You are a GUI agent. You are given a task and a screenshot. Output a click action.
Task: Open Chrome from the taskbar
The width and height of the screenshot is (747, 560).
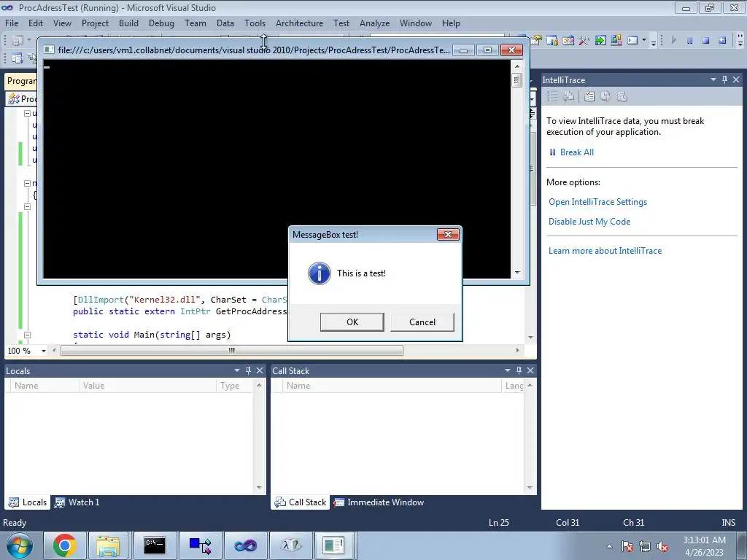click(65, 545)
